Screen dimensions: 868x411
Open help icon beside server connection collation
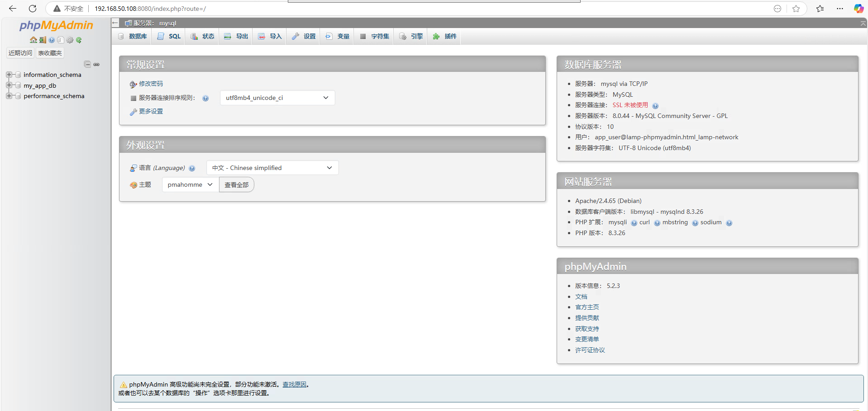[x=205, y=98]
